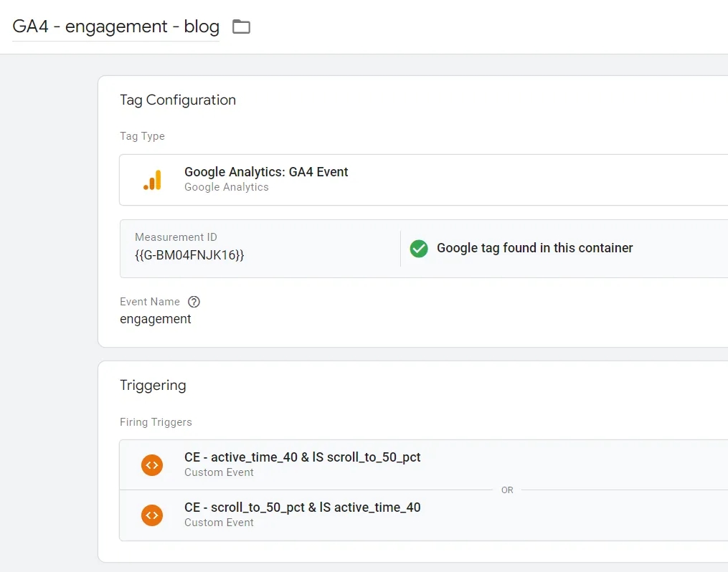Click the Tag Configuration heading
Viewport: 728px width, 572px height.
pyautogui.click(x=178, y=100)
